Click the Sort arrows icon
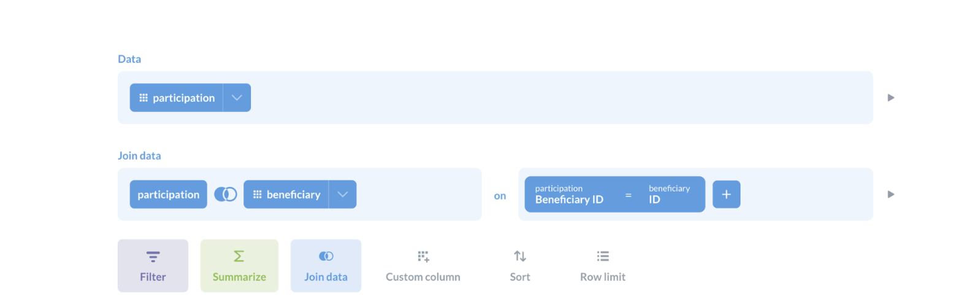 point(520,256)
